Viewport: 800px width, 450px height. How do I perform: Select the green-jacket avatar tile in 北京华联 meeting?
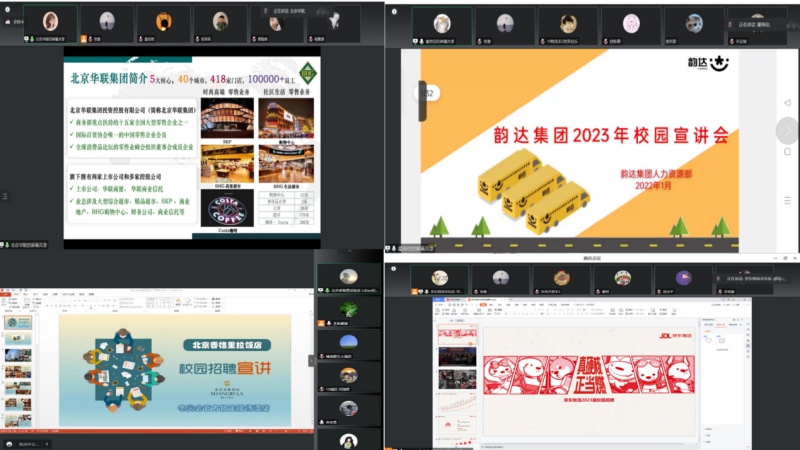point(220,23)
